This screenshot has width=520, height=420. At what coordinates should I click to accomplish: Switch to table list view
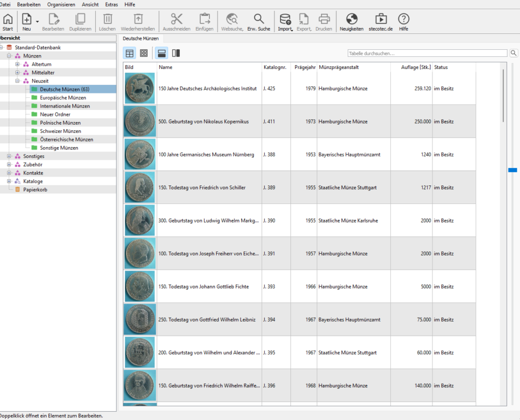[x=130, y=53]
